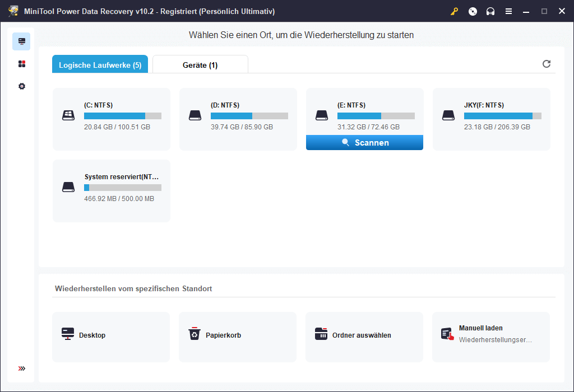Image resolution: width=574 pixels, height=392 pixels.
Task: Click the 31.32 GB / 72.46 GB text
Action: point(369,127)
